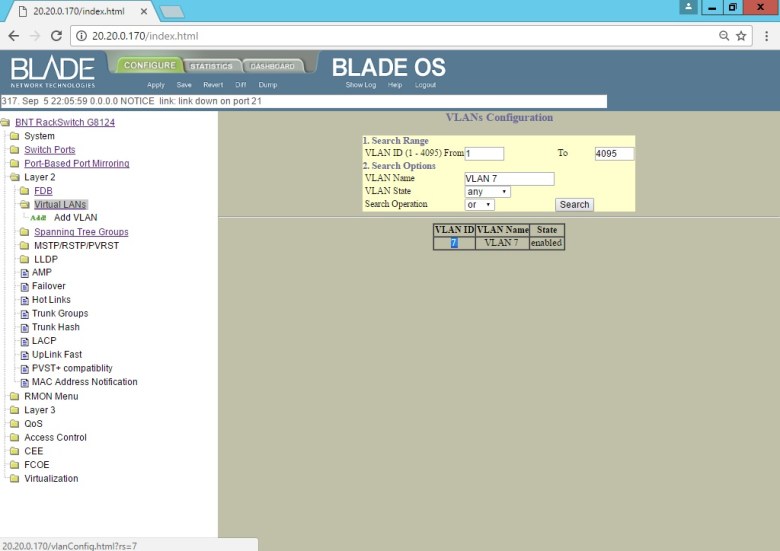
Task: Expand the Access Control folder icon
Action: pos(14,437)
